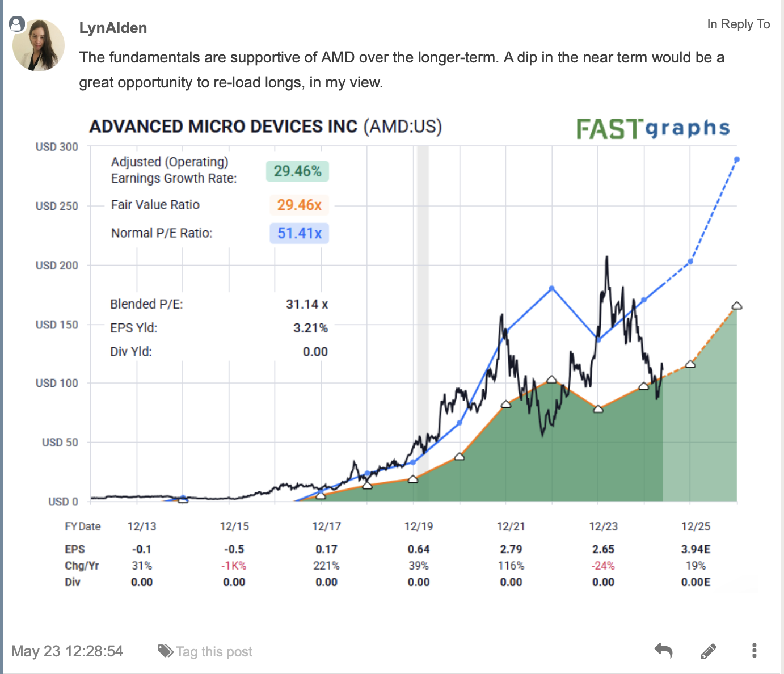
Task: Click the 2.79 EPS value under 12/21
Action: tap(511, 549)
